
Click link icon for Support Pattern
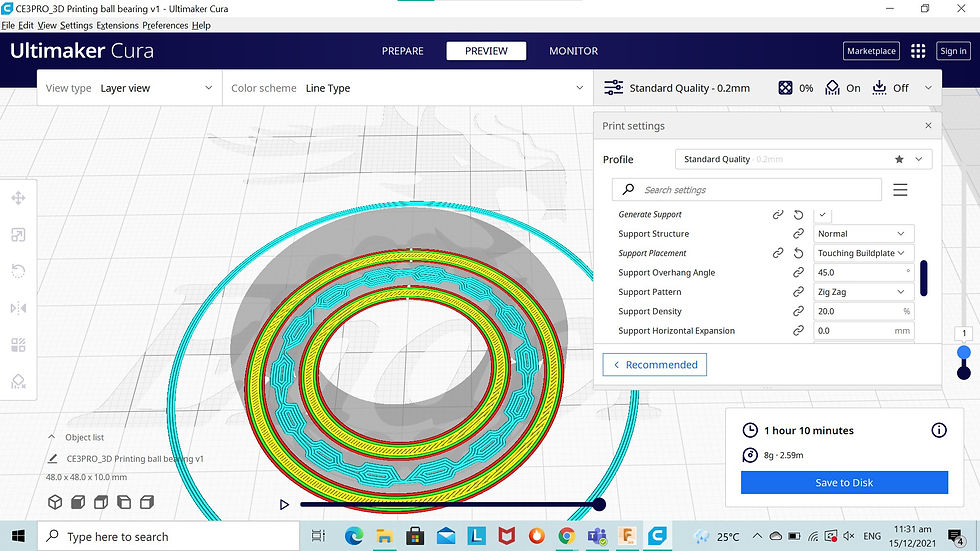(x=798, y=292)
